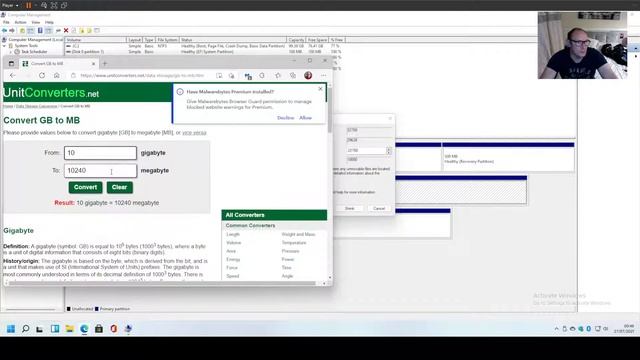This screenshot has height=360, width=640.
Task: Open the Speed converter link
Action: pos(233,276)
